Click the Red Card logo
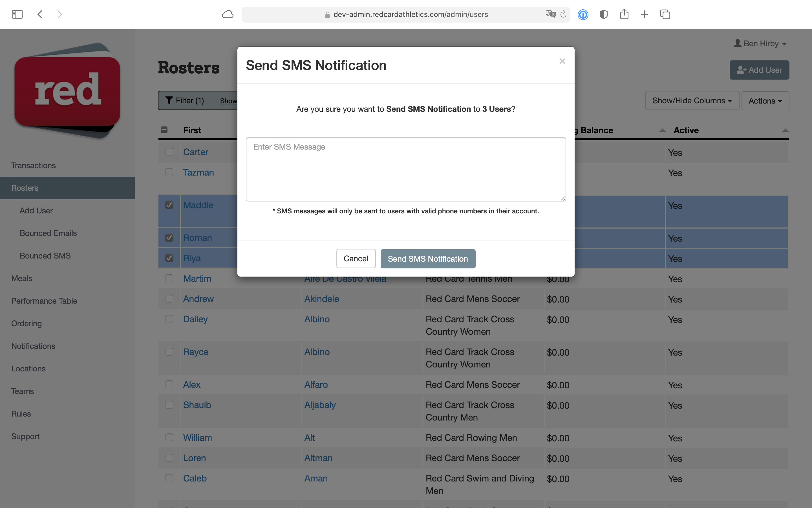The height and width of the screenshot is (508, 812). [x=67, y=91]
